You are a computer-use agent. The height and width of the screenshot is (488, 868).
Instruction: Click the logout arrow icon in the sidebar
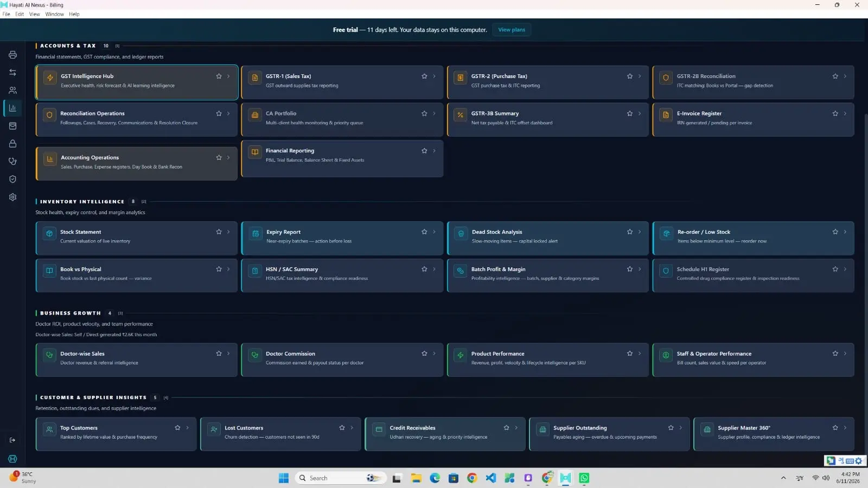[12, 440]
